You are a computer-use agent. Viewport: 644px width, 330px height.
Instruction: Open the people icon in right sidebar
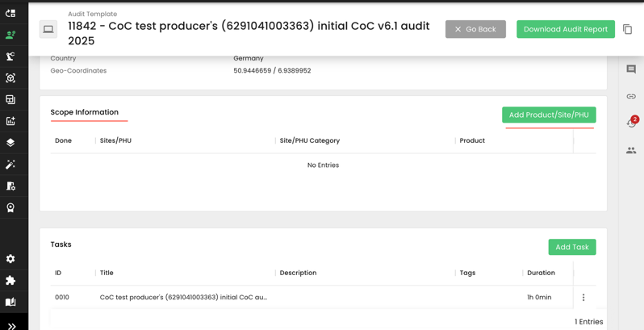click(x=631, y=150)
